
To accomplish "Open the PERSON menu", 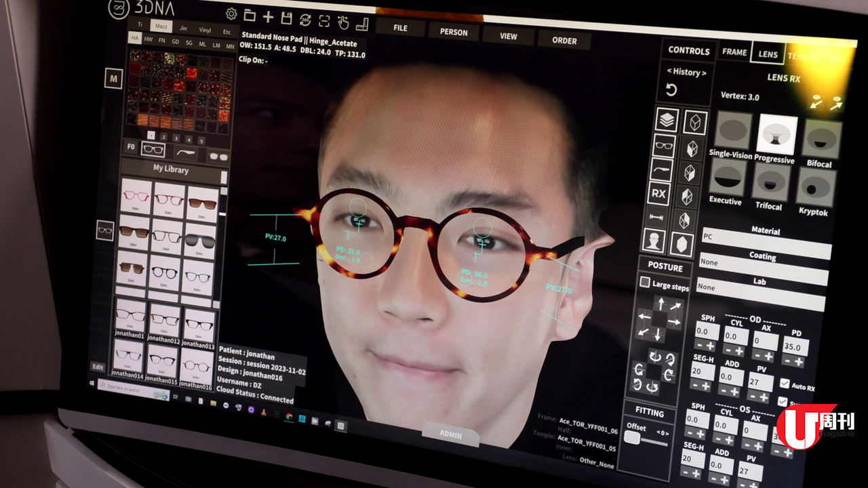I will click(454, 32).
